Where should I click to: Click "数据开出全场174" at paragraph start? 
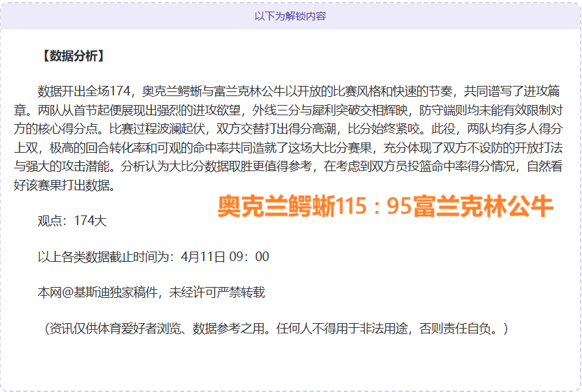[83, 92]
